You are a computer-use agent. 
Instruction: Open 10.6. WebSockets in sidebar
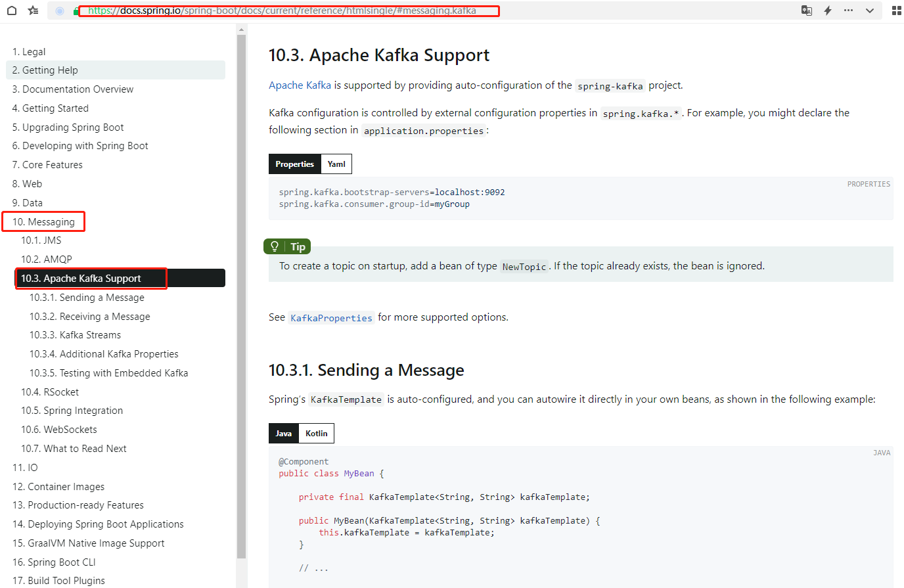pyautogui.click(x=59, y=430)
